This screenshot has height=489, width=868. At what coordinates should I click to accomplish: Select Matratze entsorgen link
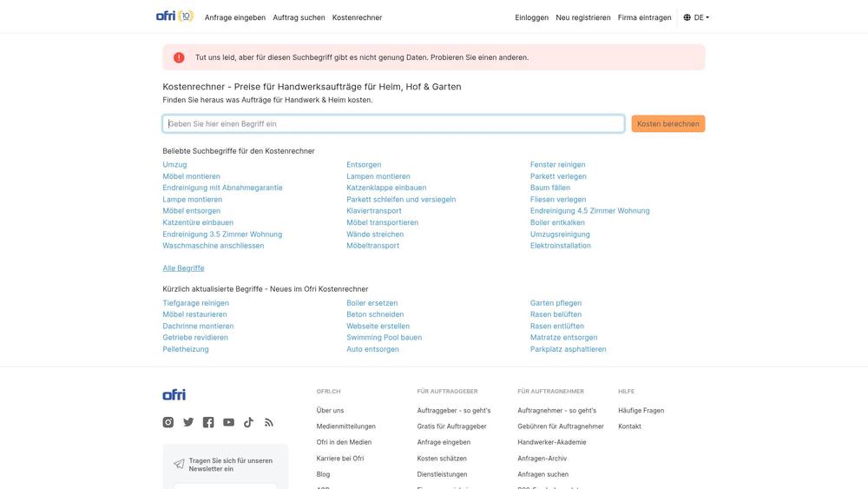(x=563, y=337)
